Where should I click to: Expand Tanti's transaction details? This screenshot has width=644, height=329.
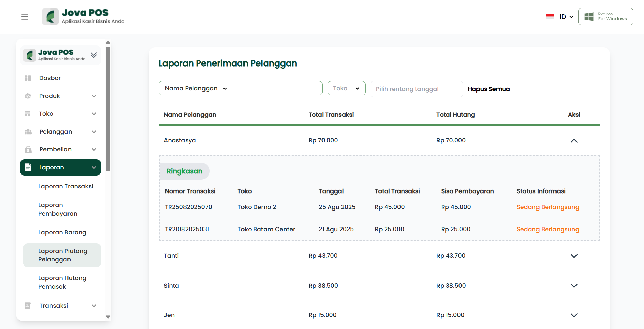574,256
